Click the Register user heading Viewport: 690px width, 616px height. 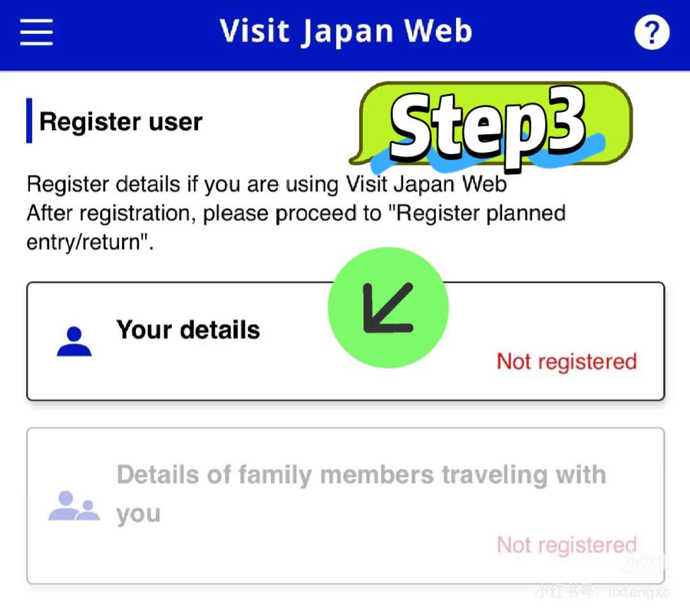(x=121, y=121)
